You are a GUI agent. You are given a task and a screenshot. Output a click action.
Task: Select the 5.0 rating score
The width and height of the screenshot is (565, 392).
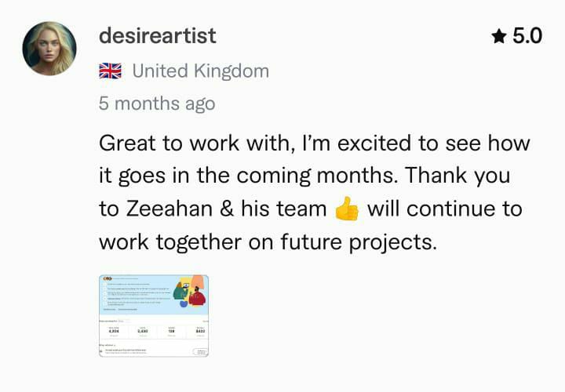527,36
